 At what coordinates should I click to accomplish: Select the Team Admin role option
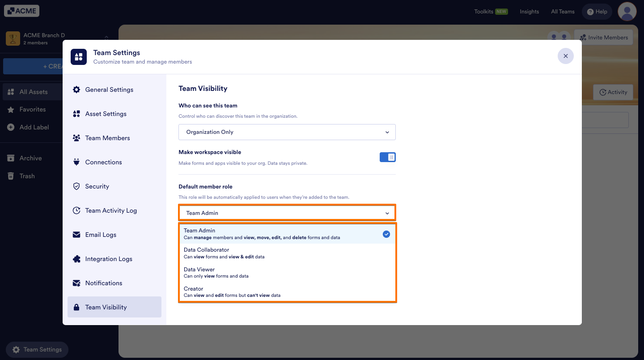(287, 234)
